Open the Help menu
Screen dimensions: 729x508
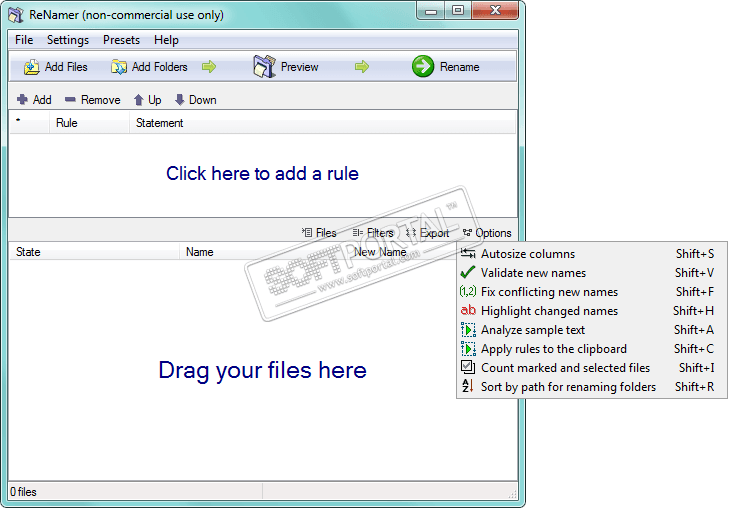point(166,40)
